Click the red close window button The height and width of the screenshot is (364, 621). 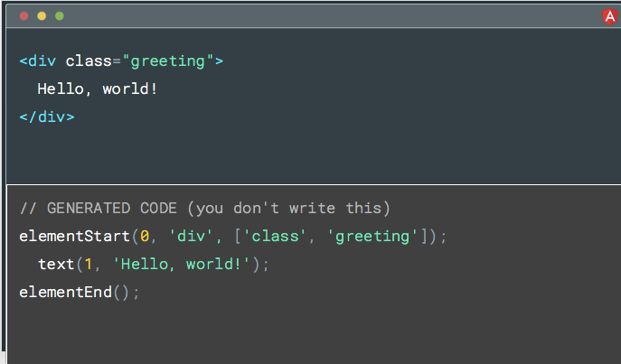[24, 16]
